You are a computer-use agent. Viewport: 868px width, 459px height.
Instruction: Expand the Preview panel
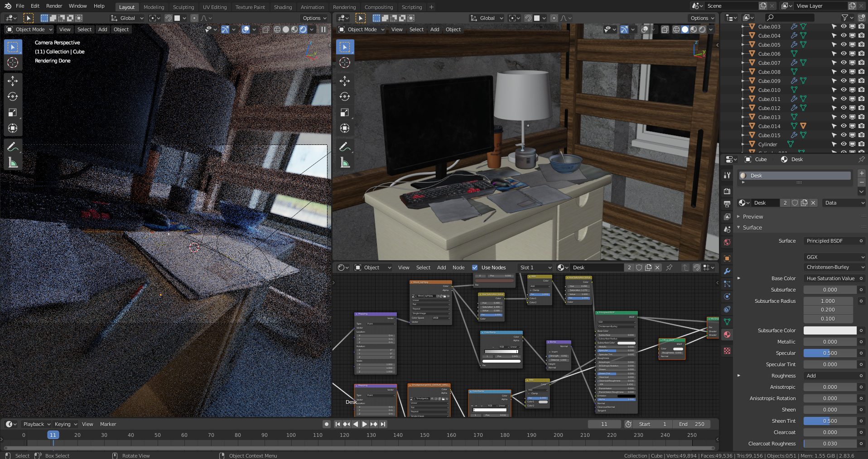[752, 217]
